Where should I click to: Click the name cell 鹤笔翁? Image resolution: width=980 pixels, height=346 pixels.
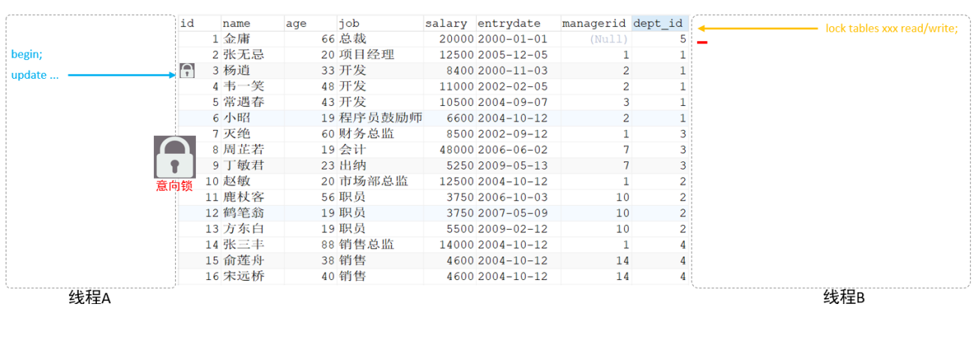(x=243, y=212)
